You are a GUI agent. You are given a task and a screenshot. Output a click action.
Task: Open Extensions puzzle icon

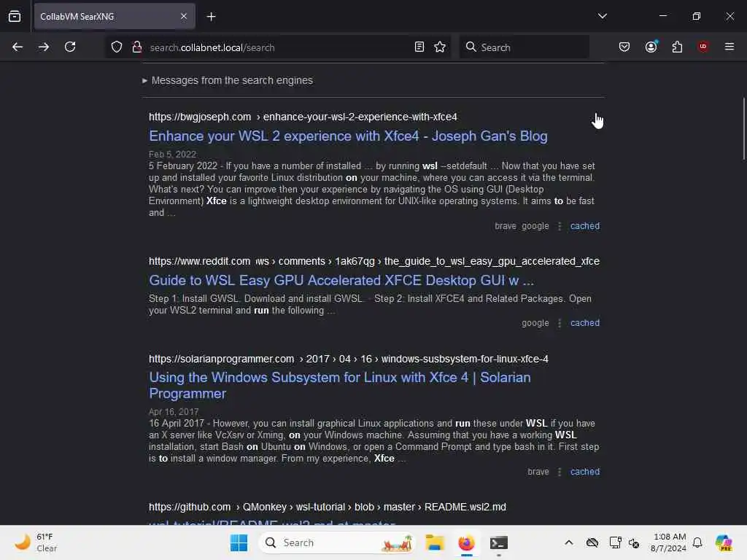tap(677, 47)
